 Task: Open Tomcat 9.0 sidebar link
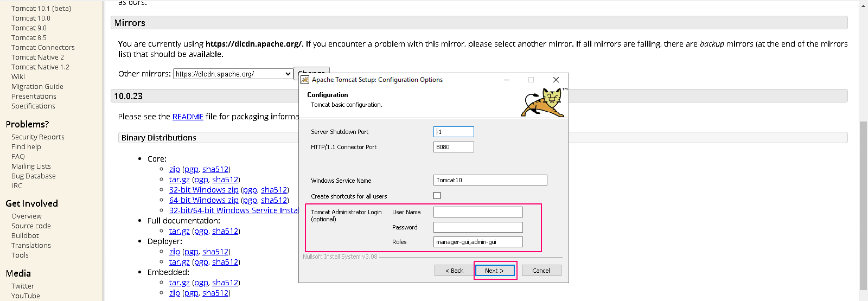click(29, 28)
